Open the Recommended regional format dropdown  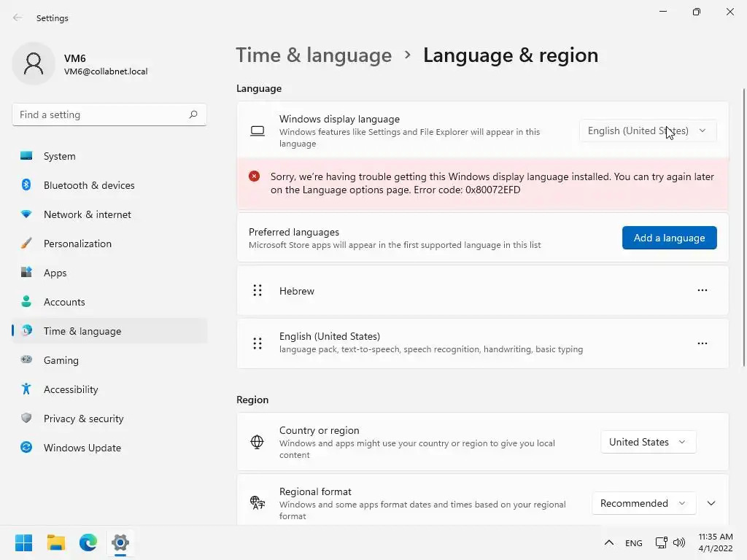click(x=644, y=503)
